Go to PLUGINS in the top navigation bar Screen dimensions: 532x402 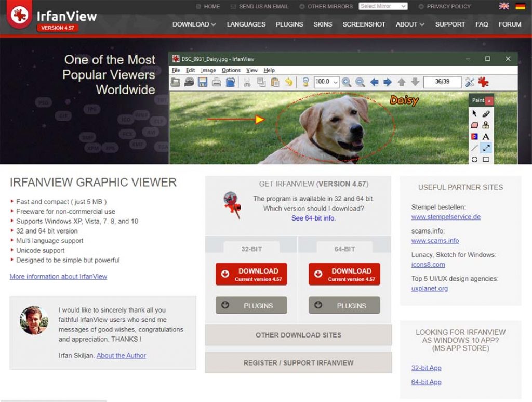coord(289,24)
